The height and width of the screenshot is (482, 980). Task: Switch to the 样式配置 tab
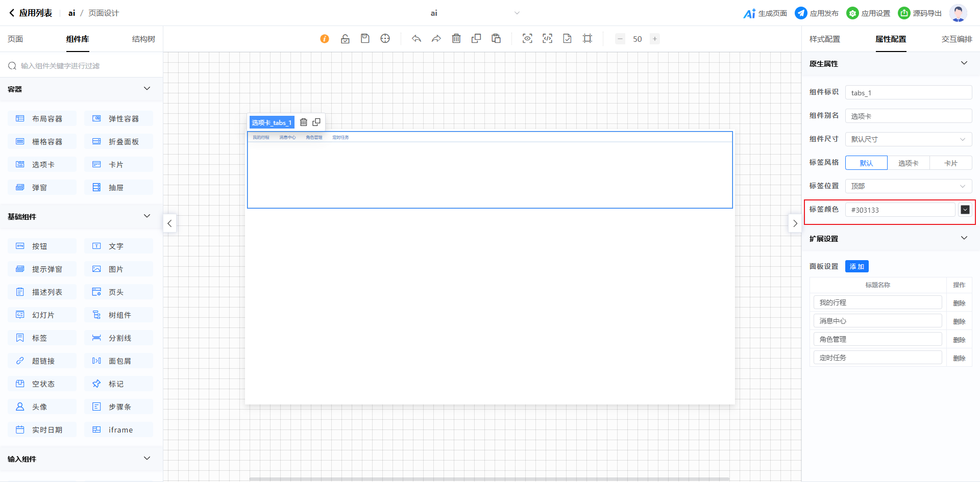point(824,39)
